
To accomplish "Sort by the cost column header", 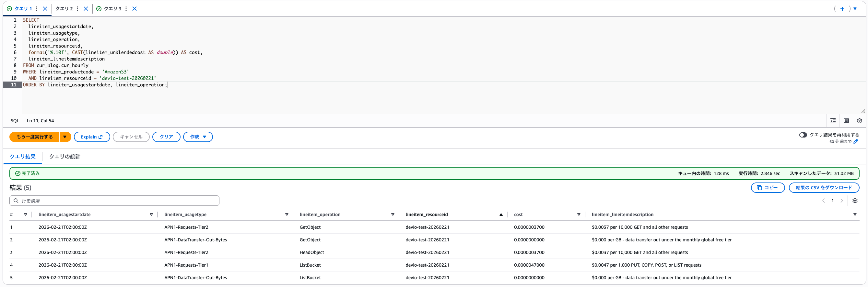I will pos(518,215).
